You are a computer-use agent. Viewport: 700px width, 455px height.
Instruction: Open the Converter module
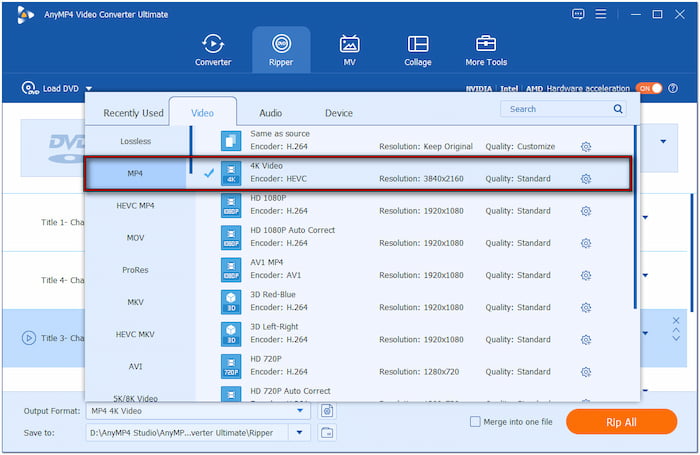pyautogui.click(x=213, y=50)
